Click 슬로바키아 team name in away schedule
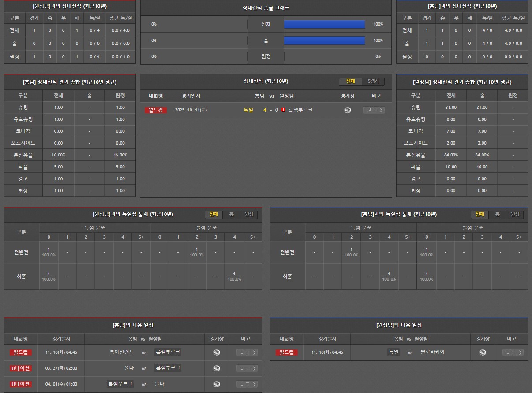The image size is (532, 393). pos(432,352)
